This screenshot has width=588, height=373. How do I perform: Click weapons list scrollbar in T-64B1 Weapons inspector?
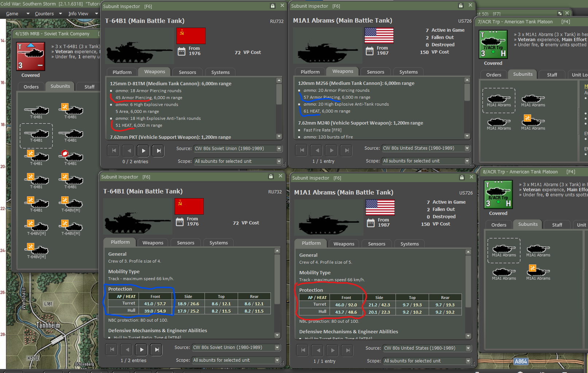(x=279, y=94)
